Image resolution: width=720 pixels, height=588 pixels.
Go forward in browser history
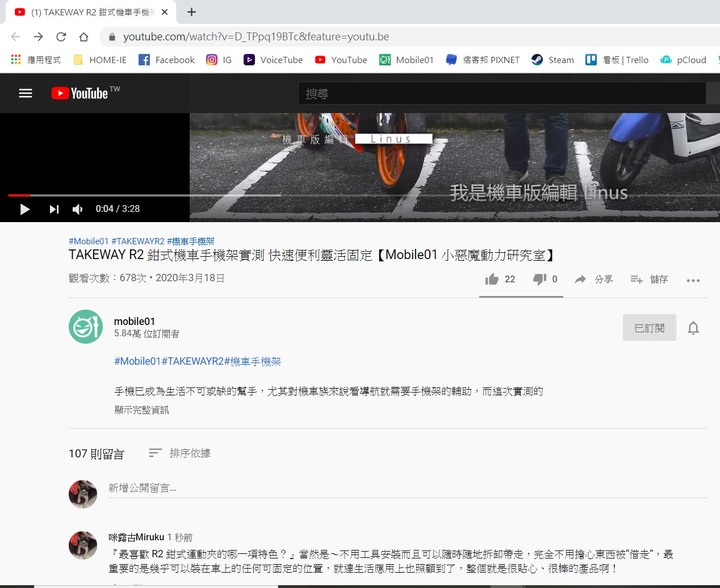[38, 37]
